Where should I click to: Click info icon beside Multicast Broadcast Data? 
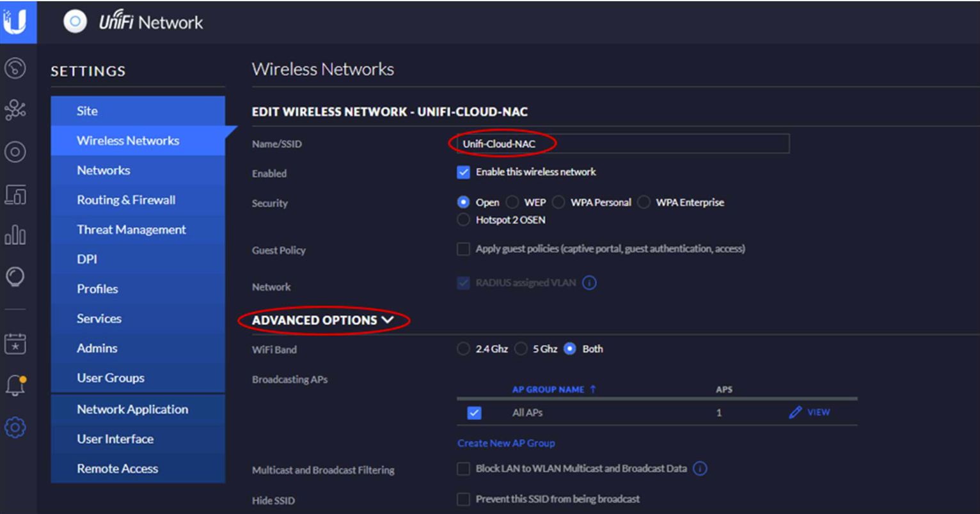tap(700, 469)
